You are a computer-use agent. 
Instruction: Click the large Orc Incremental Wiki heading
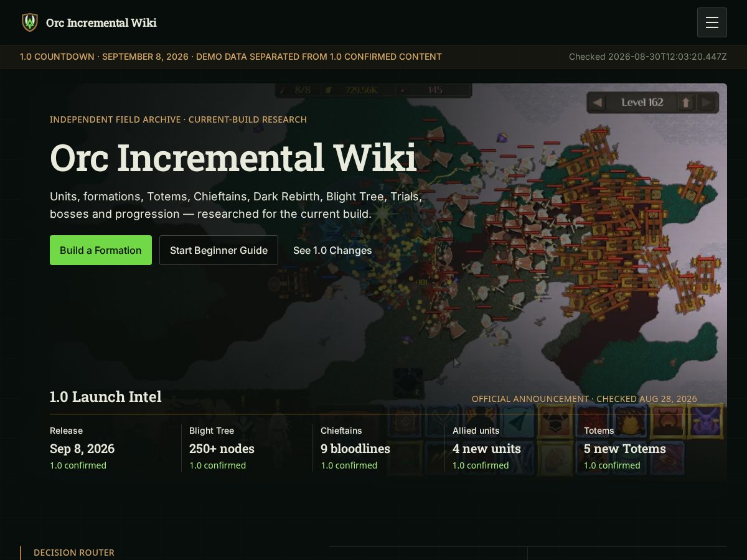[x=233, y=157]
